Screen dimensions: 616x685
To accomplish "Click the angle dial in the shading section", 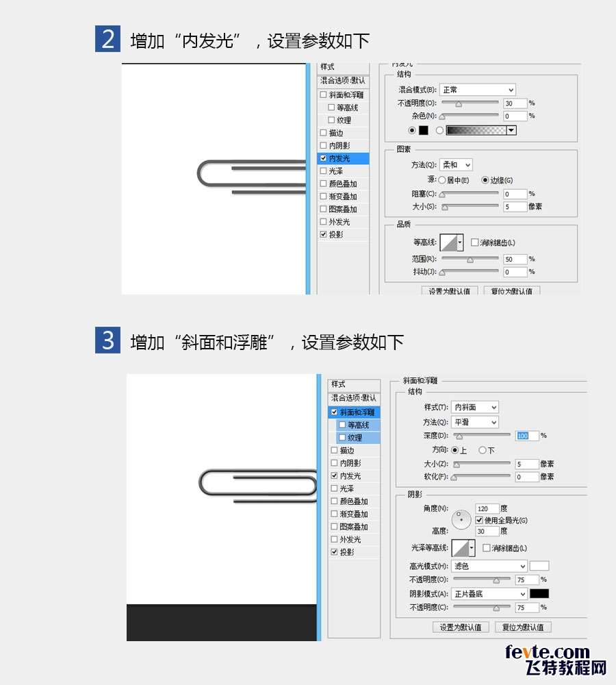I will 461,519.
